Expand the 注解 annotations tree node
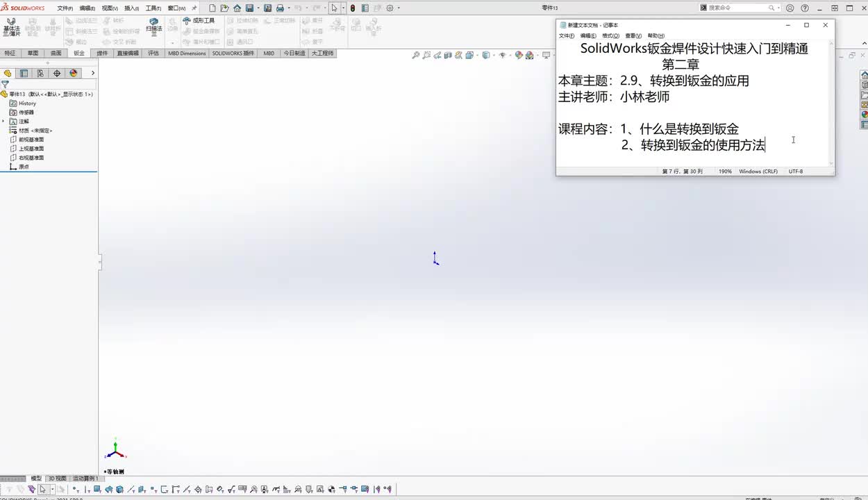 (3, 122)
